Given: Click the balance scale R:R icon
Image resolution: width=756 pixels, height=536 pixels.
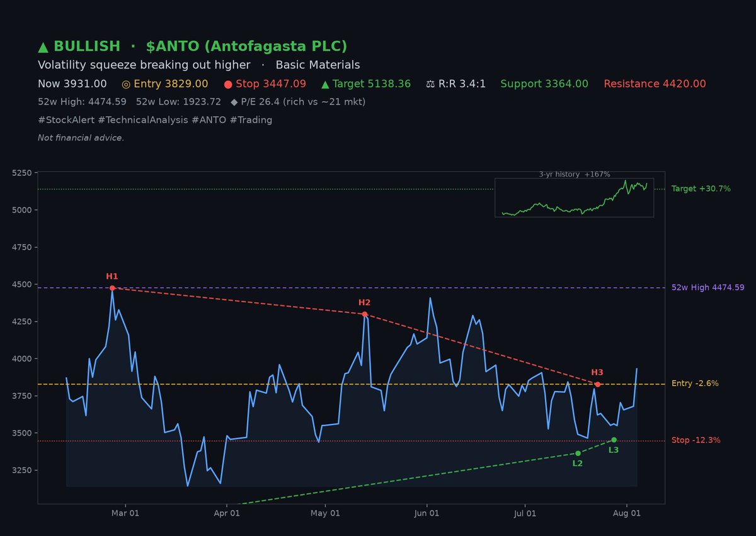Looking at the screenshot, I should [x=430, y=84].
